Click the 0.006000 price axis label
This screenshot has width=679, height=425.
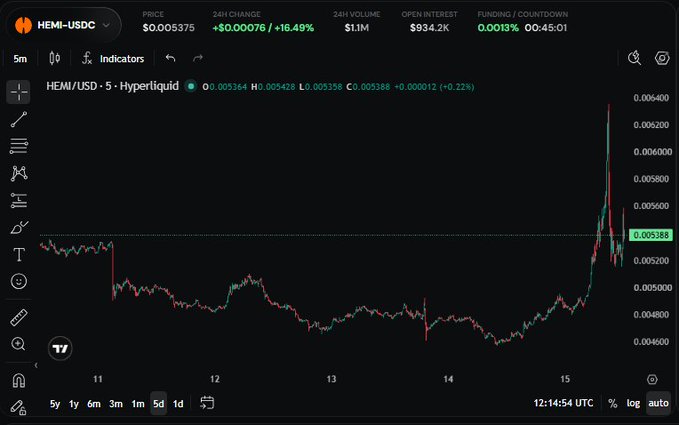pyautogui.click(x=653, y=152)
